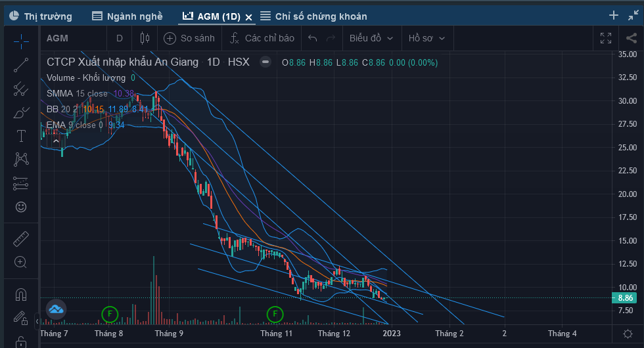The image size is (644, 348).
Task: Expand the Hồ sơ dropdown
Action: point(426,38)
